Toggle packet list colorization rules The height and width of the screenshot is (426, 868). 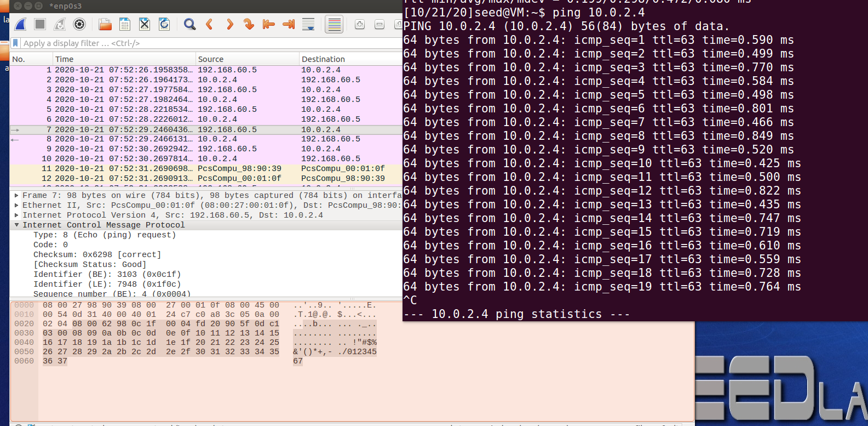pyautogui.click(x=334, y=24)
